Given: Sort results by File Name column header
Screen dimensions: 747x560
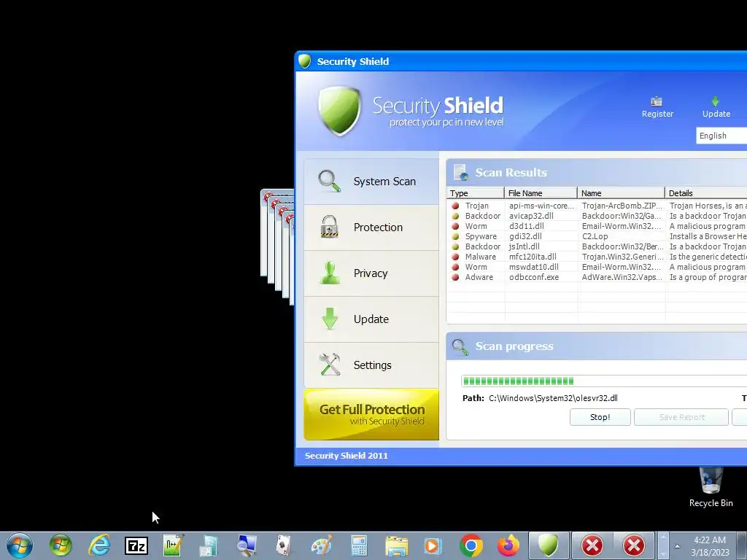Looking at the screenshot, I should coord(541,192).
